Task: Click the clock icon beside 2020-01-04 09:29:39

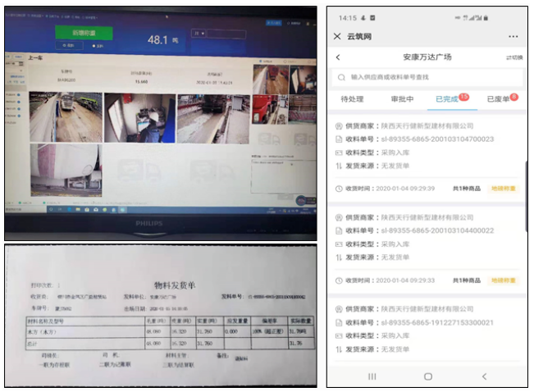Action: (x=339, y=189)
